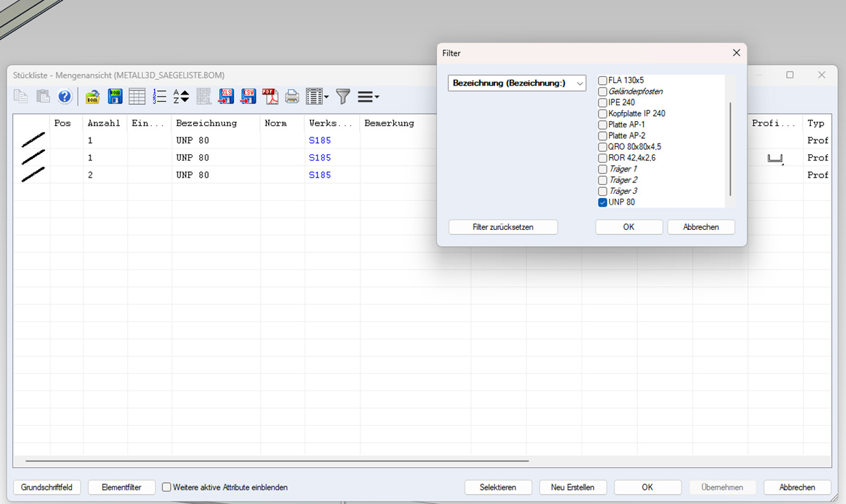Export the list to CSV
The height and width of the screenshot is (504, 846).
click(248, 97)
